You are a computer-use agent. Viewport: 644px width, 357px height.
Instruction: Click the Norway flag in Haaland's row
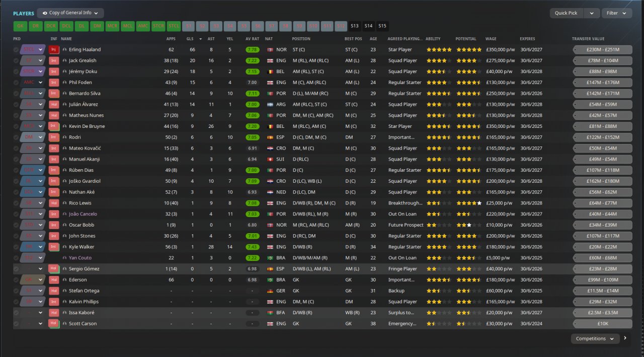click(x=269, y=49)
